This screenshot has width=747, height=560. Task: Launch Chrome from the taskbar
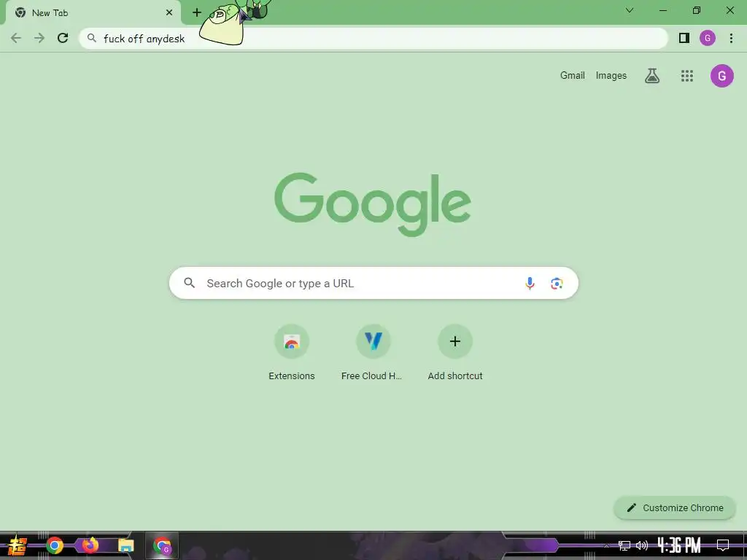click(x=55, y=545)
